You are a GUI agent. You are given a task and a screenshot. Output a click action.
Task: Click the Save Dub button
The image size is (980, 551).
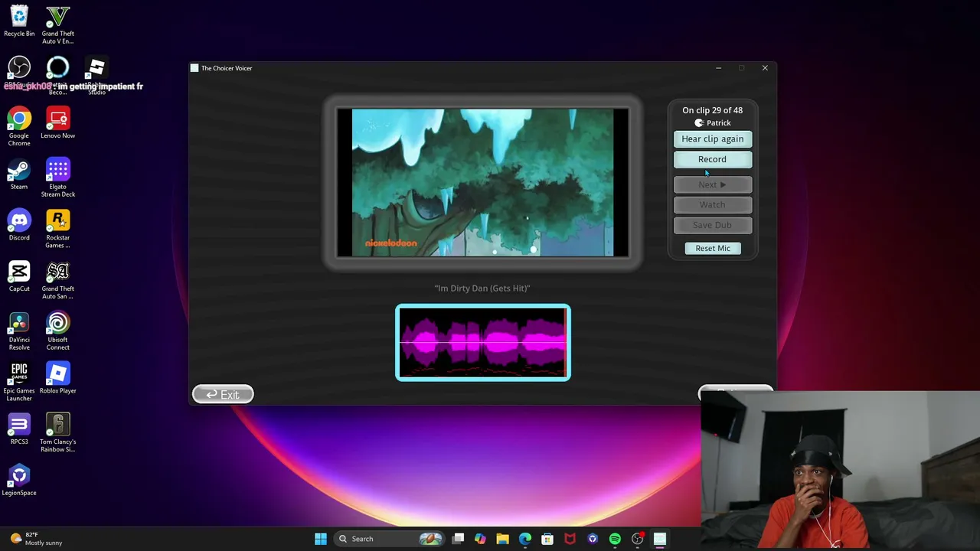point(712,225)
